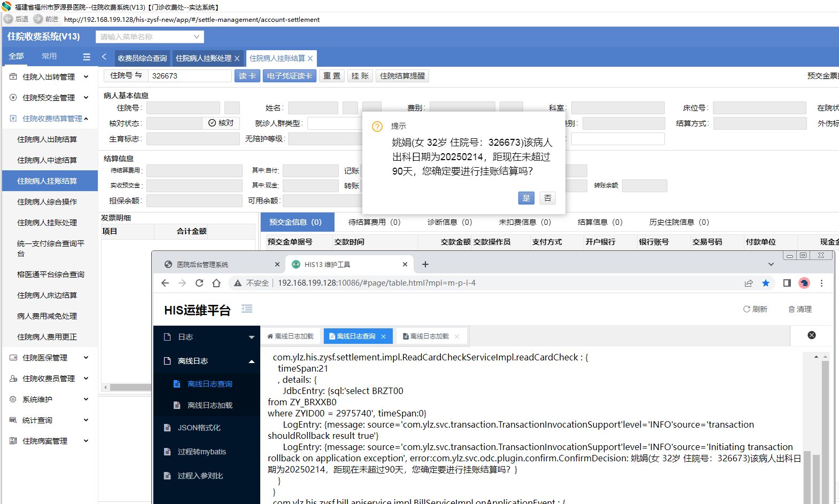
Task: Click the 挂账 button
Action: (360, 76)
